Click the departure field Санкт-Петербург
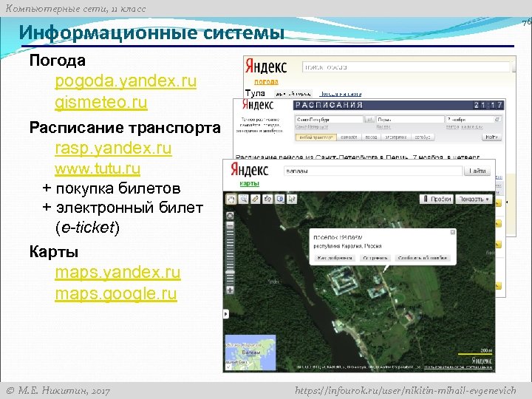Screen dimensions: 532x399 tap(329, 120)
